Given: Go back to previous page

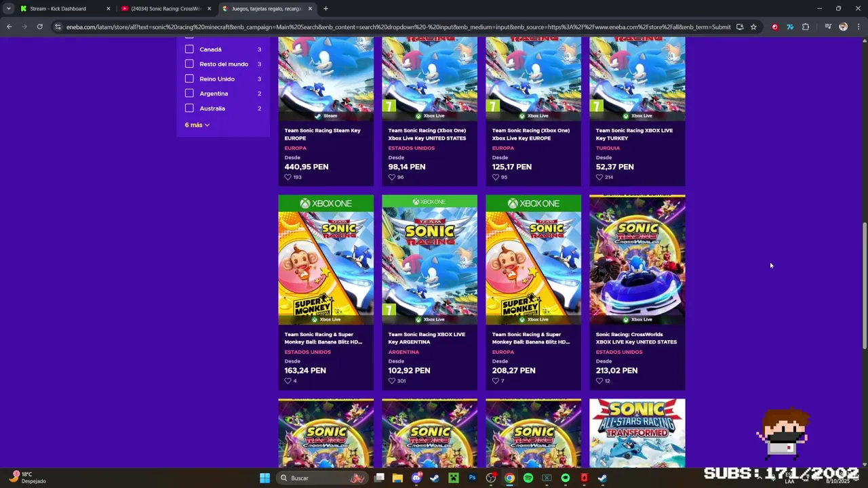Looking at the screenshot, I should click(x=9, y=27).
